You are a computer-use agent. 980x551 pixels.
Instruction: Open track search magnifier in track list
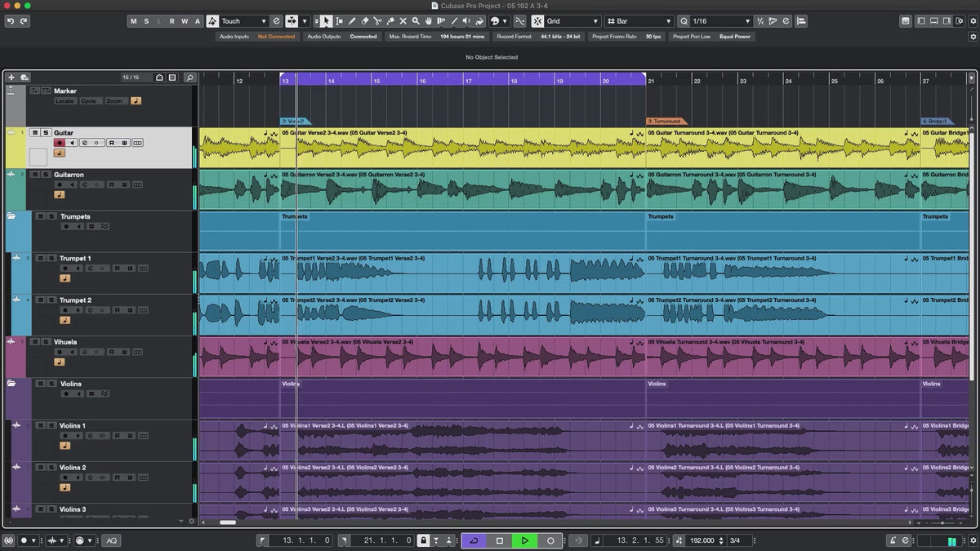click(x=189, y=78)
